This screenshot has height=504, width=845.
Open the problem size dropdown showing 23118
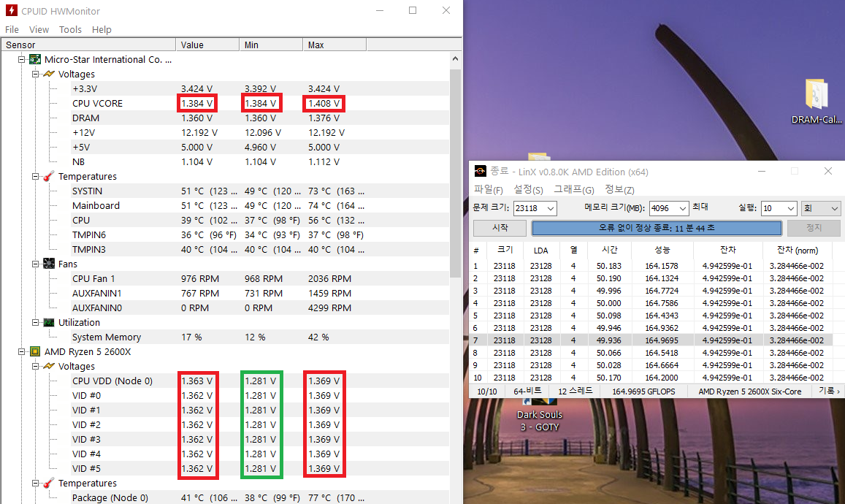pos(550,209)
